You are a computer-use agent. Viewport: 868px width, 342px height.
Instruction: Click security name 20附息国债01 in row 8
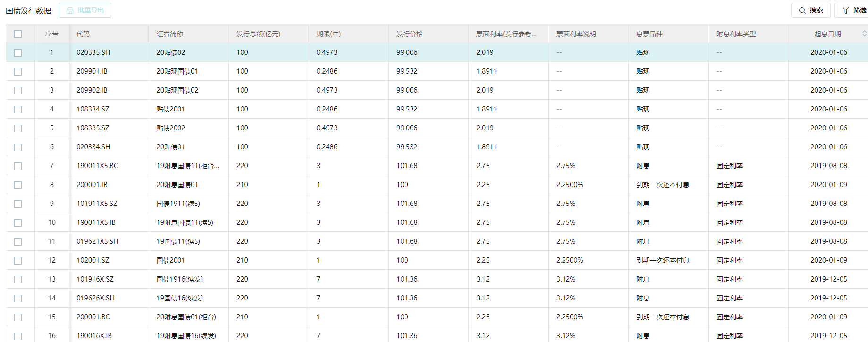point(177,185)
